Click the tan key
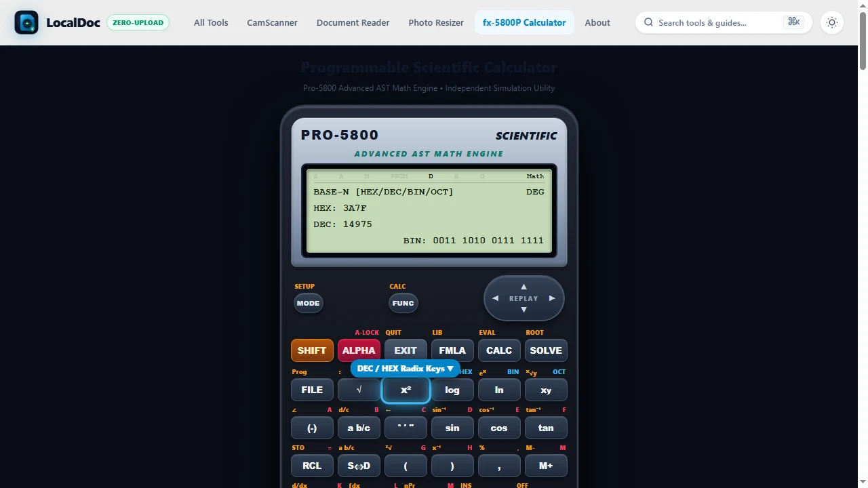The width and height of the screenshot is (868, 488). (x=546, y=428)
